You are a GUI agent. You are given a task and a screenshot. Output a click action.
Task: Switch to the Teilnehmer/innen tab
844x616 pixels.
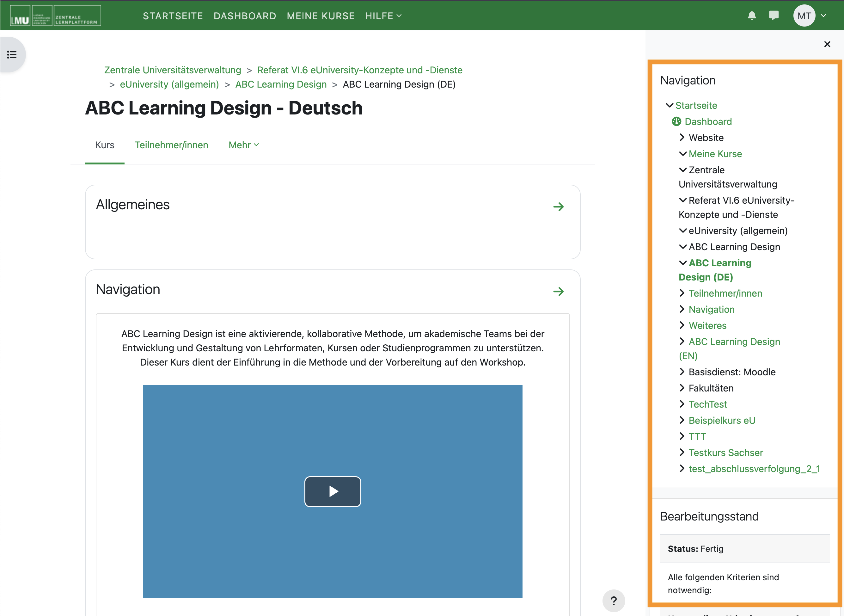(171, 145)
